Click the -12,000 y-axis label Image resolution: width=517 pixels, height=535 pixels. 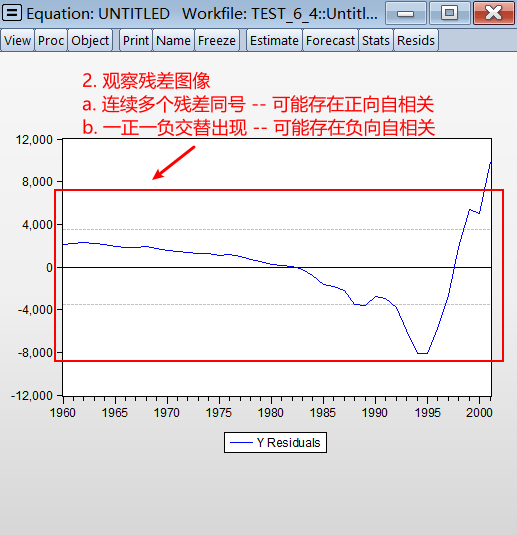tap(32, 396)
